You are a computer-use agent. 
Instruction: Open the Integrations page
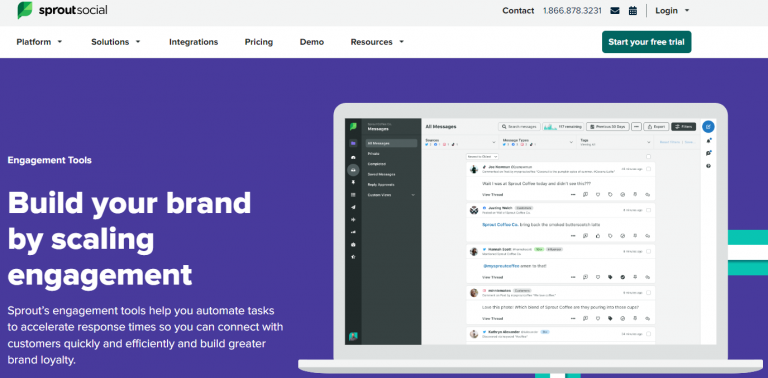(x=193, y=42)
